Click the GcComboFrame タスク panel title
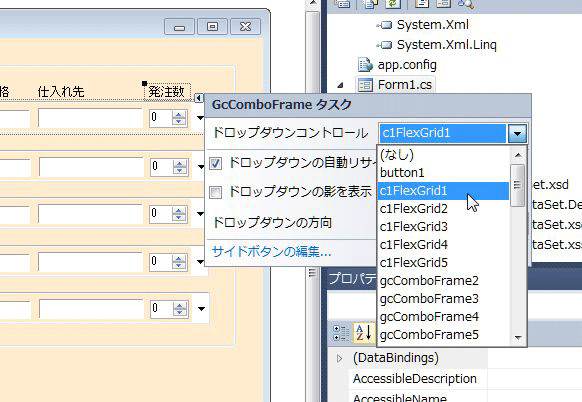 click(282, 105)
